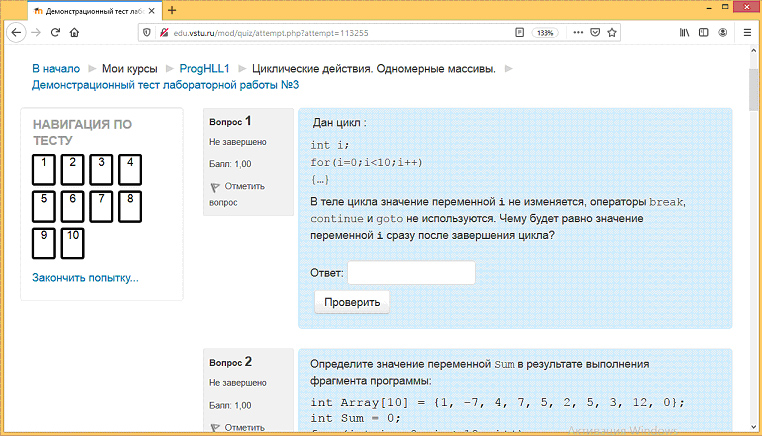Viewport: 762px width, 436px height.
Task: Show site information shield icon
Action: coord(147,32)
